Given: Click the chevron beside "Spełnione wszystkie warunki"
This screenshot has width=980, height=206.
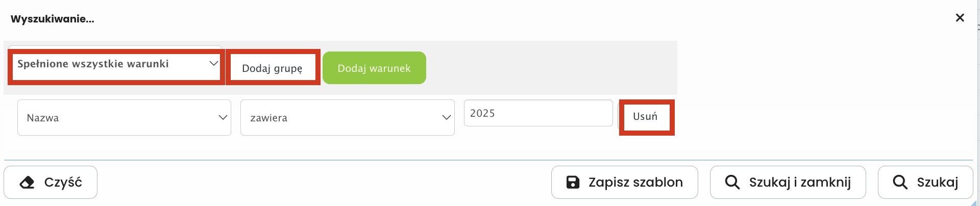Looking at the screenshot, I should 213,64.
